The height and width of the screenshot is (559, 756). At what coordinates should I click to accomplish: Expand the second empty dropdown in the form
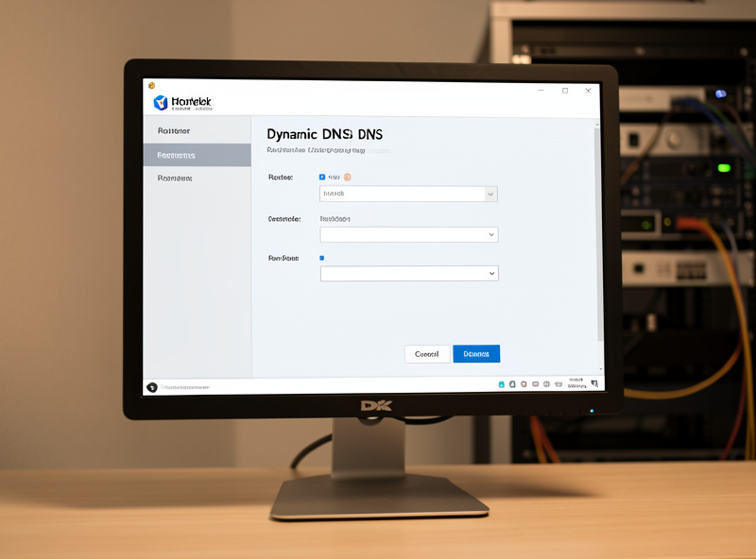point(409,235)
